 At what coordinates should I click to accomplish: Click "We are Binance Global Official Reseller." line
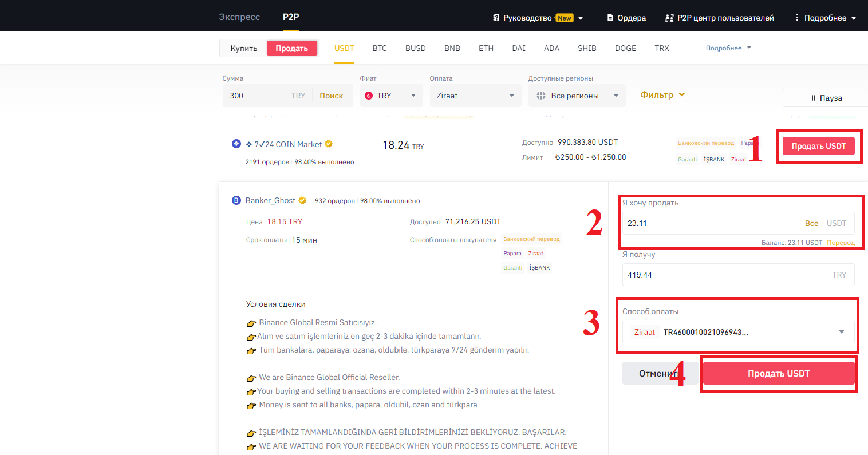click(x=329, y=377)
